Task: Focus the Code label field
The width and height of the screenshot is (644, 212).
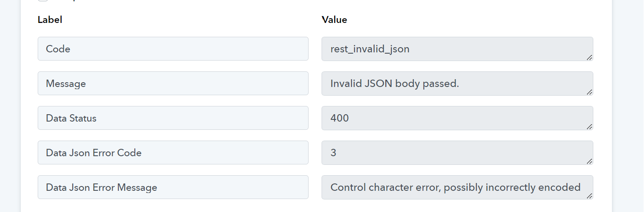Action: pyautogui.click(x=173, y=49)
